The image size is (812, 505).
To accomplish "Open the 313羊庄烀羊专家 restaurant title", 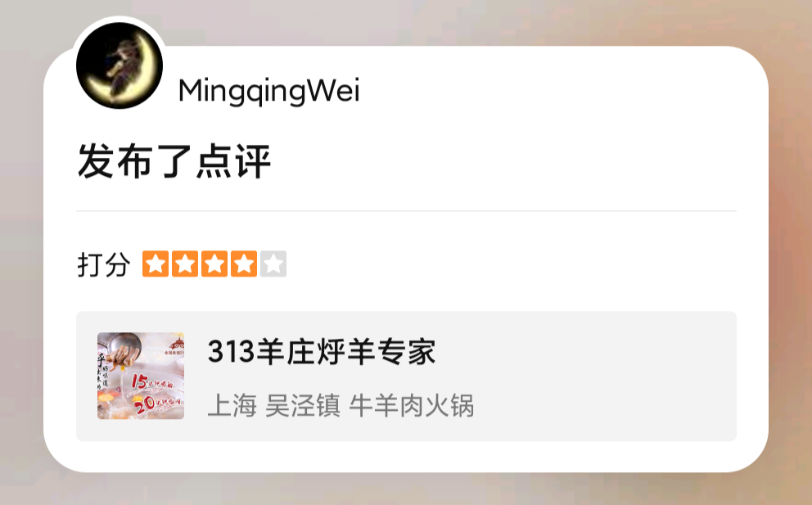I will pyautogui.click(x=322, y=352).
